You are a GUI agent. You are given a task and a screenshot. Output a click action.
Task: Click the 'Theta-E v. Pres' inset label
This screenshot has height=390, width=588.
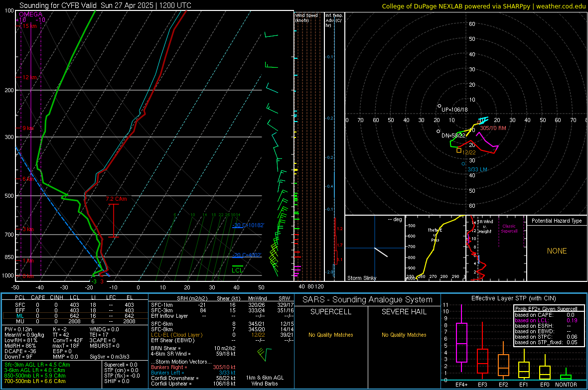435,235
